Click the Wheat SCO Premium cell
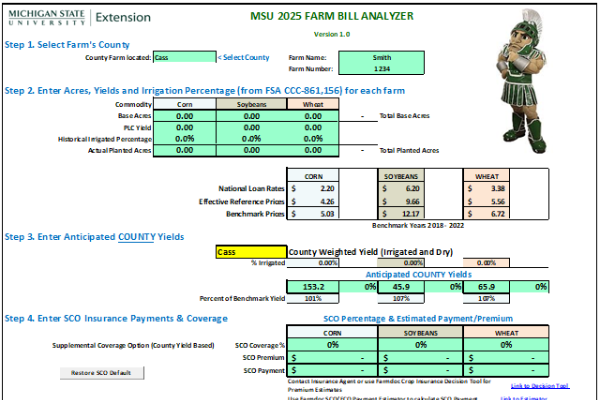Viewport: 600px width, 400px height. coord(506,358)
